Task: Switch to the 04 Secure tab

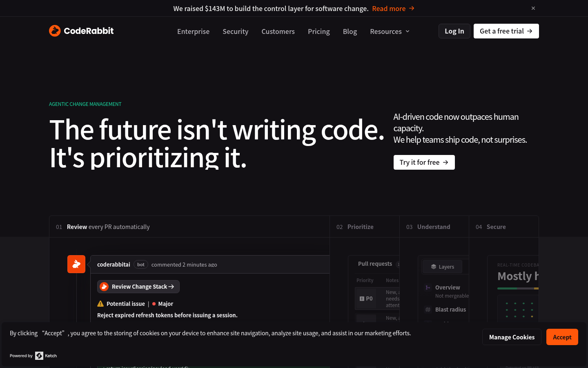Action: pyautogui.click(x=504, y=227)
